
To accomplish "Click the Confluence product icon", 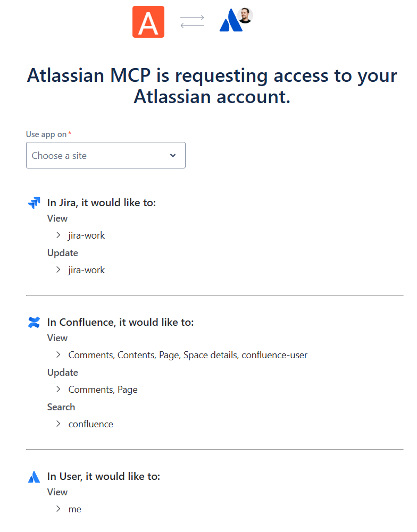I will click(34, 322).
